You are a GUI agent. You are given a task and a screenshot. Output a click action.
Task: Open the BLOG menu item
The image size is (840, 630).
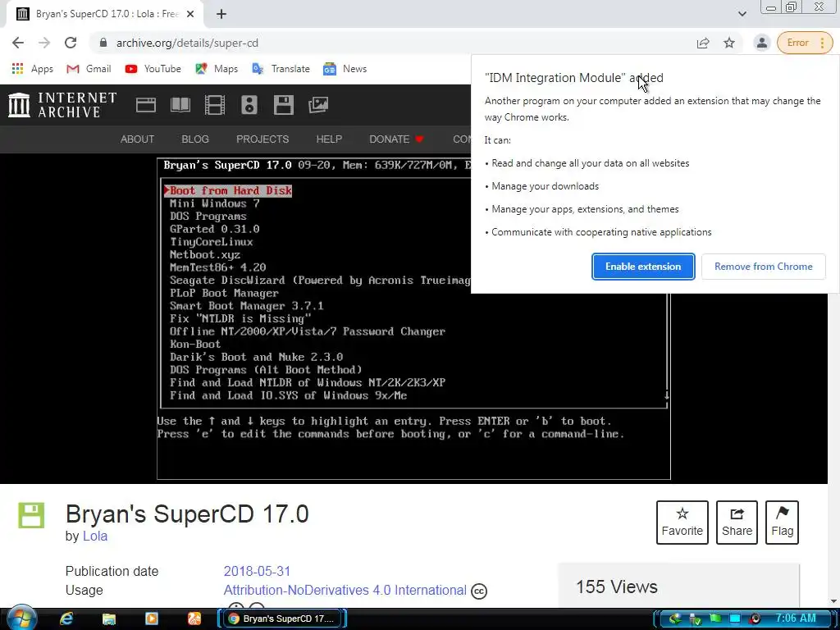point(195,139)
